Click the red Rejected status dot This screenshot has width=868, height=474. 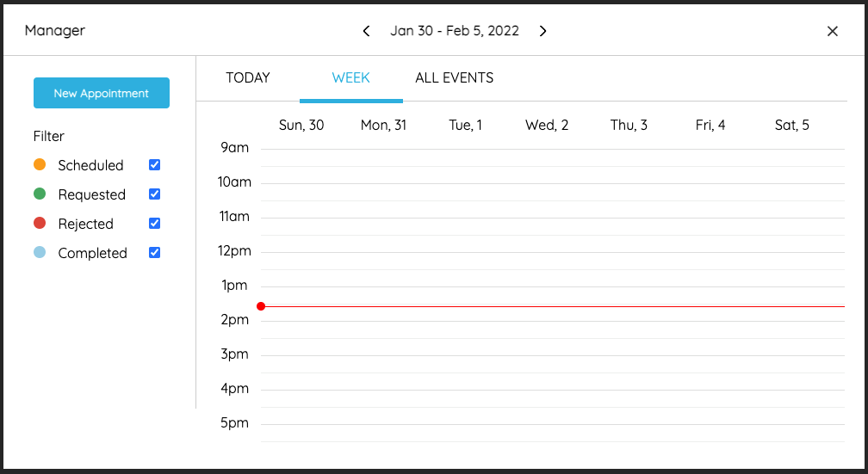click(40, 223)
